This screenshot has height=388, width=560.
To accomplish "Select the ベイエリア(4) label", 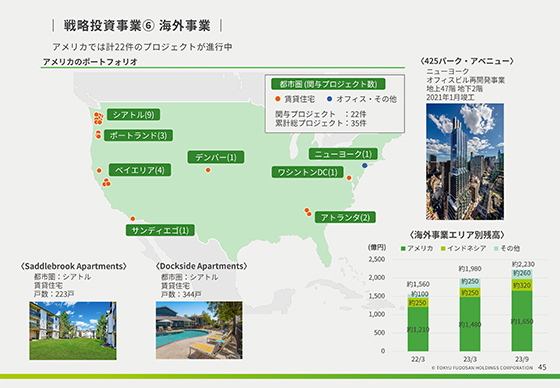I will (x=140, y=170).
